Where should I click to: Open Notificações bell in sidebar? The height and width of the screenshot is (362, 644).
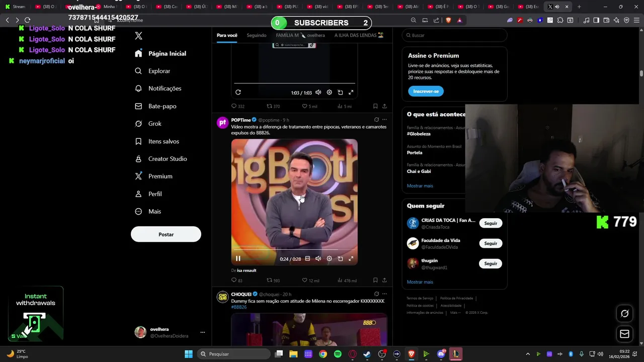(158, 88)
